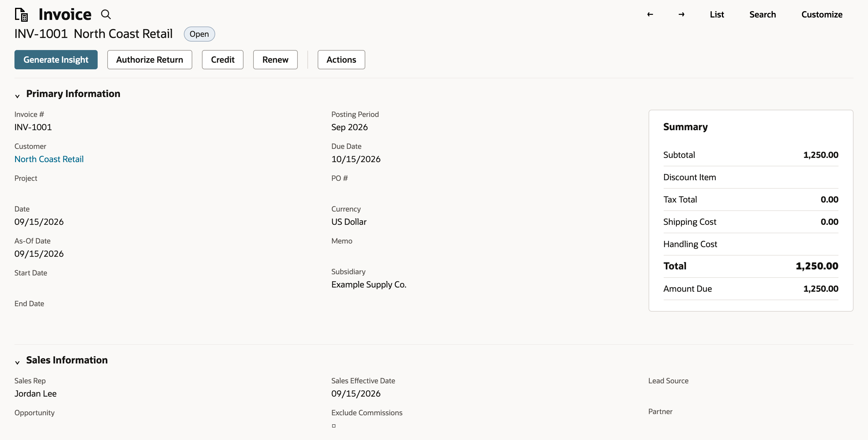868x440 pixels.
Task: Open the Search page
Action: point(763,14)
